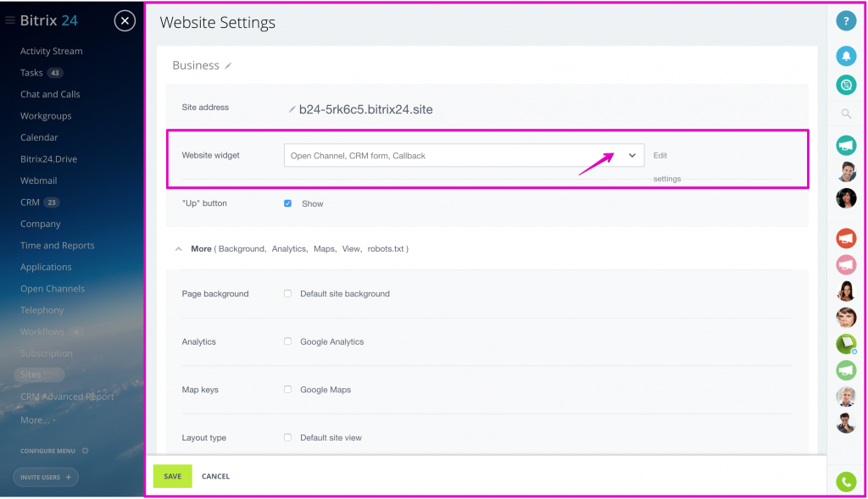The height and width of the screenshot is (499, 868).
Task: Enable Default site view checkbox
Action: click(288, 438)
